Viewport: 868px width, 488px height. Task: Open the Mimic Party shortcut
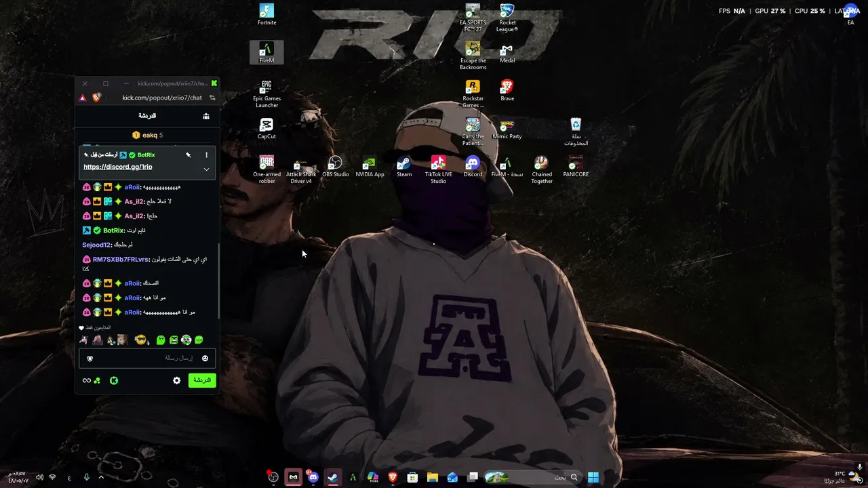pos(507,128)
